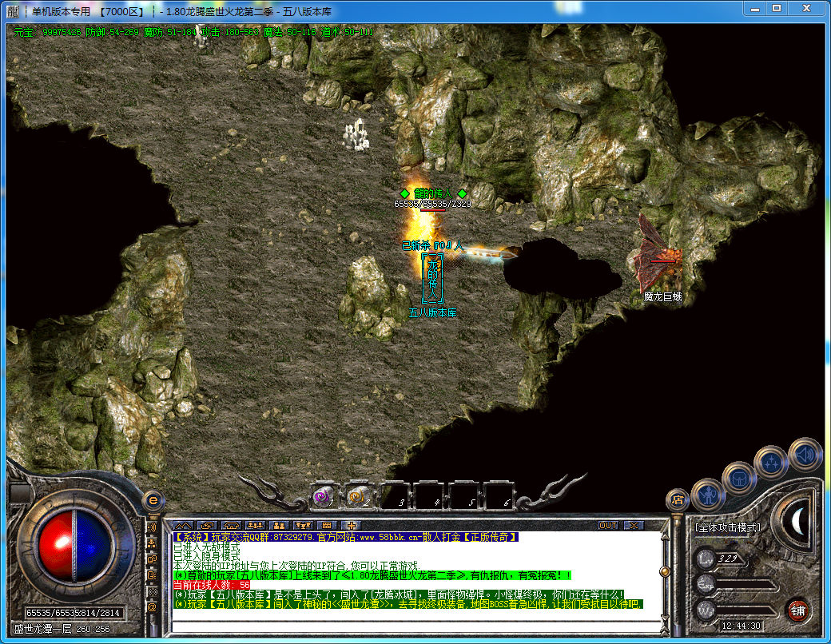Click the second chat toolbar icon with loop arrow

[207, 525]
